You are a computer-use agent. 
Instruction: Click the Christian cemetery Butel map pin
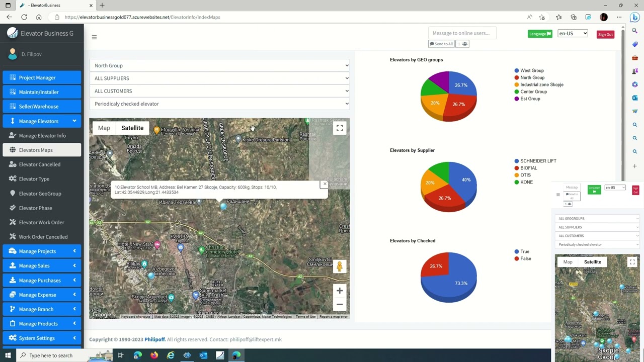pos(202,249)
